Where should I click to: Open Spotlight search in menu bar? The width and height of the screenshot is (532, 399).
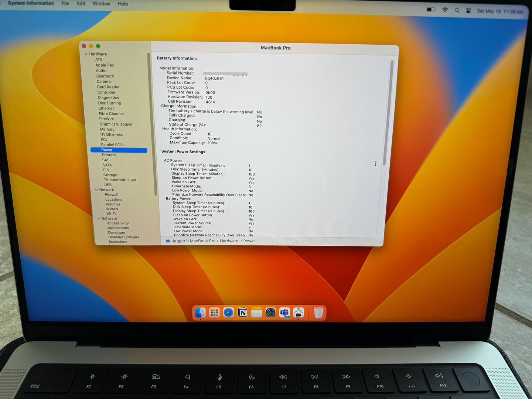pyautogui.click(x=457, y=10)
